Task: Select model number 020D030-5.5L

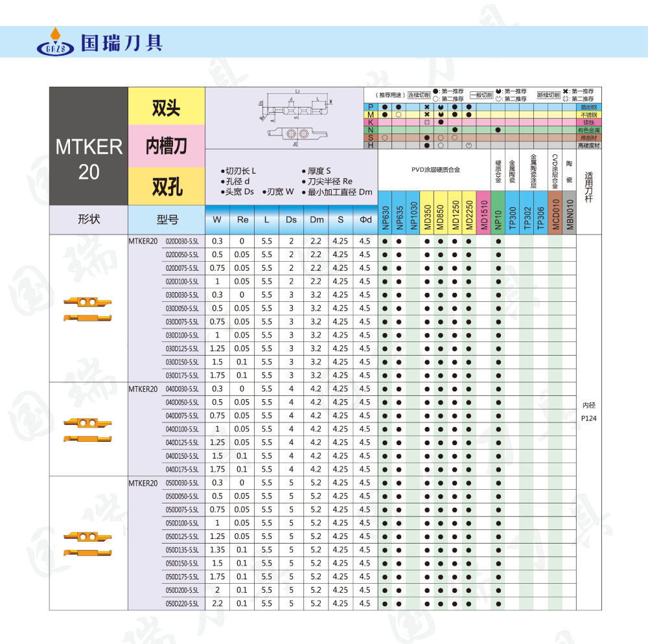Action: (x=182, y=241)
